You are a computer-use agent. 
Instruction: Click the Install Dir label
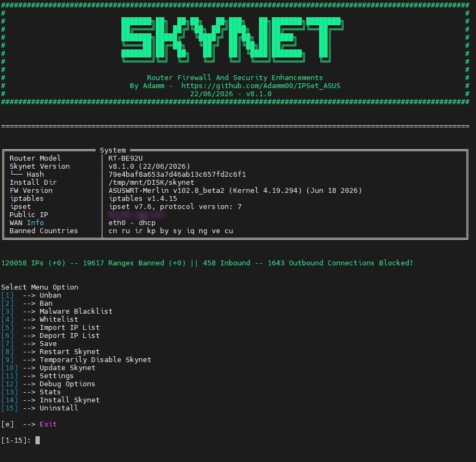[x=33, y=183]
